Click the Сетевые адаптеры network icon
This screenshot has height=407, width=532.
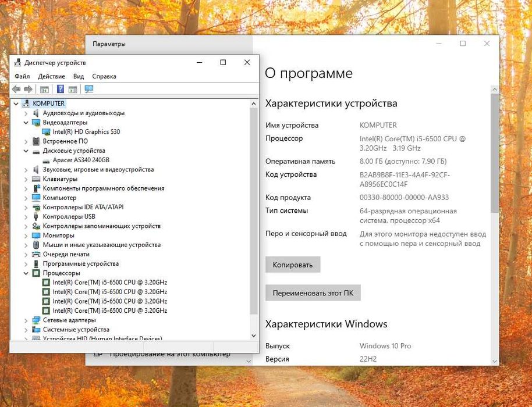coord(36,320)
